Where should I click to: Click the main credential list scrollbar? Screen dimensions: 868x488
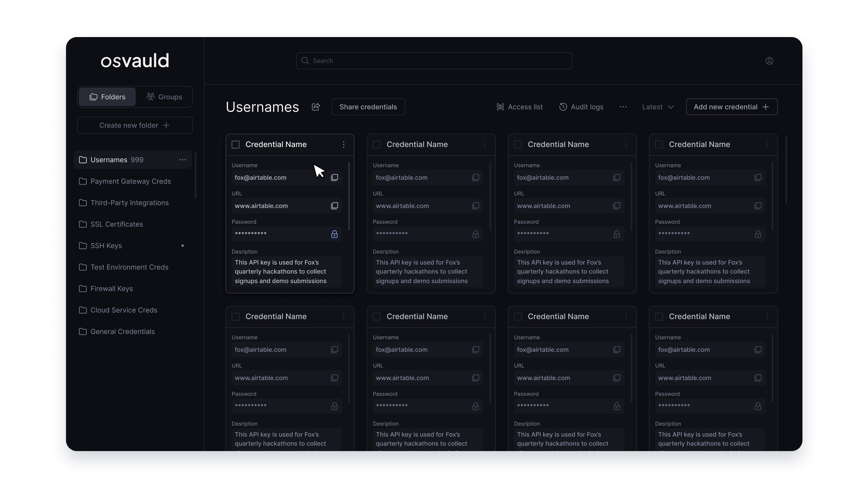pyautogui.click(x=786, y=169)
